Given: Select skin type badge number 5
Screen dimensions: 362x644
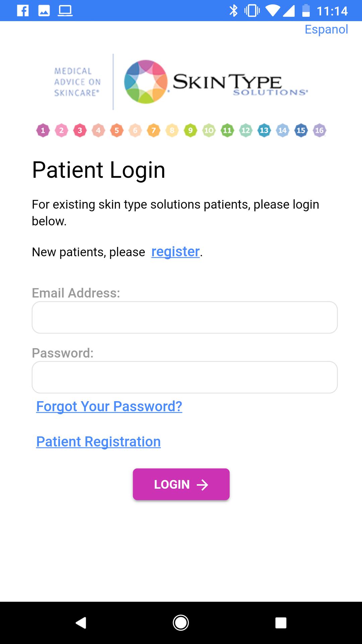Looking at the screenshot, I should click(117, 130).
